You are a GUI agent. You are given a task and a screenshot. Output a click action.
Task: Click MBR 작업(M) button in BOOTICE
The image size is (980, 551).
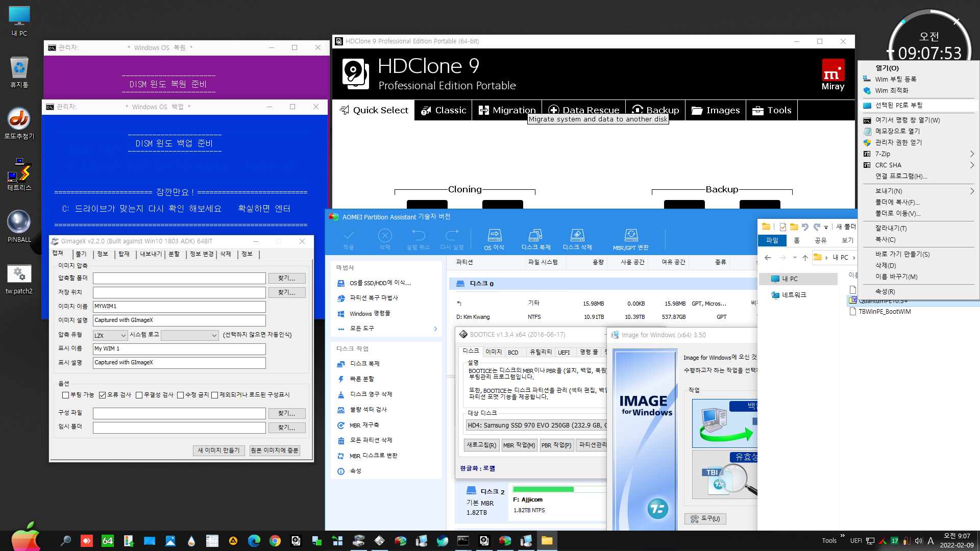coord(519,445)
